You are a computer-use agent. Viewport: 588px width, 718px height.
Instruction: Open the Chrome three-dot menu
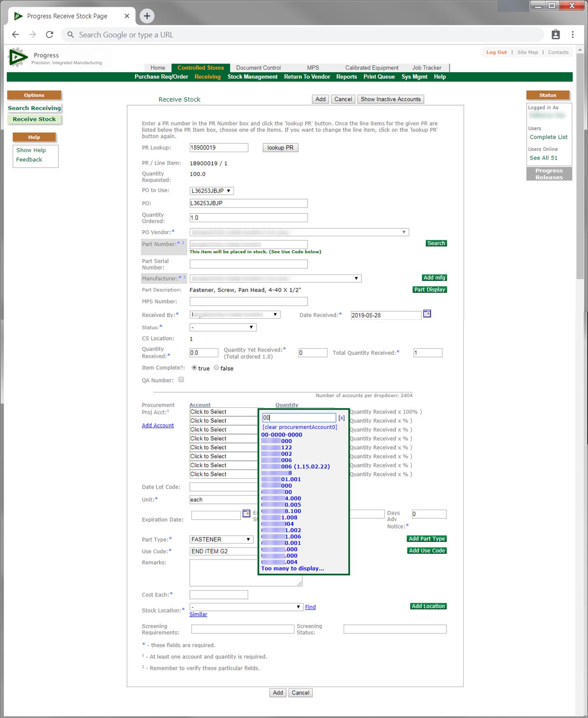point(572,35)
